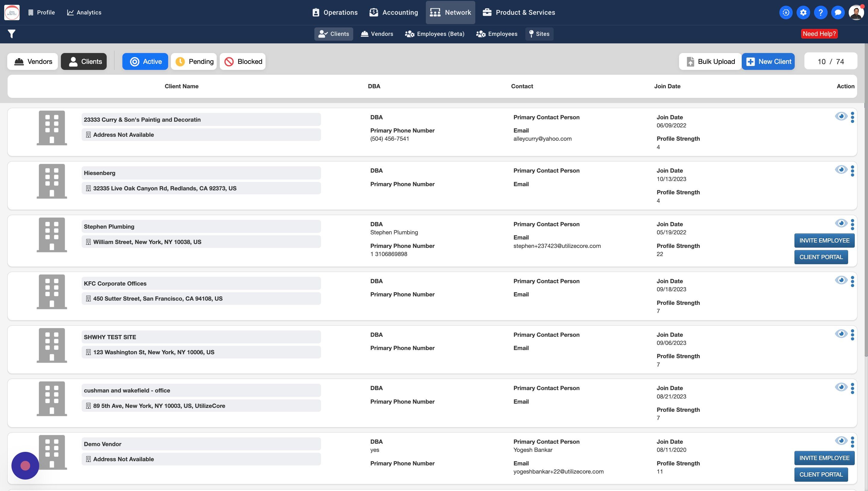Select the Pending status filter
The width and height of the screenshot is (868, 491).
click(x=194, y=61)
